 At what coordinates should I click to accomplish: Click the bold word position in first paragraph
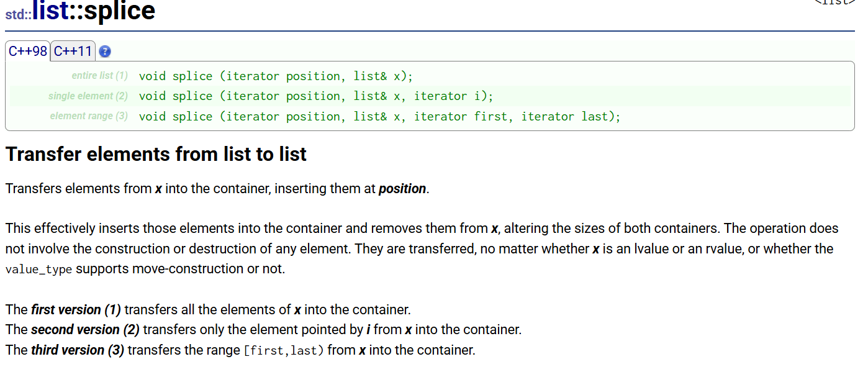pyautogui.click(x=402, y=189)
